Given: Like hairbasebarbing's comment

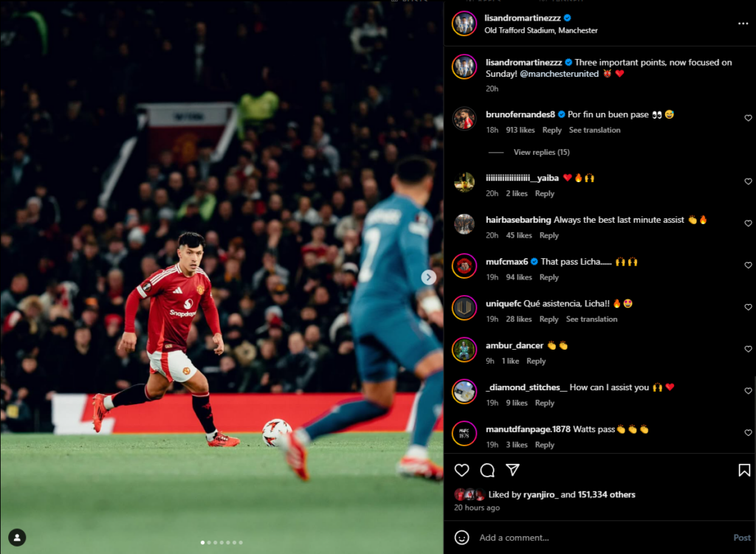Looking at the screenshot, I should pyautogui.click(x=748, y=224).
